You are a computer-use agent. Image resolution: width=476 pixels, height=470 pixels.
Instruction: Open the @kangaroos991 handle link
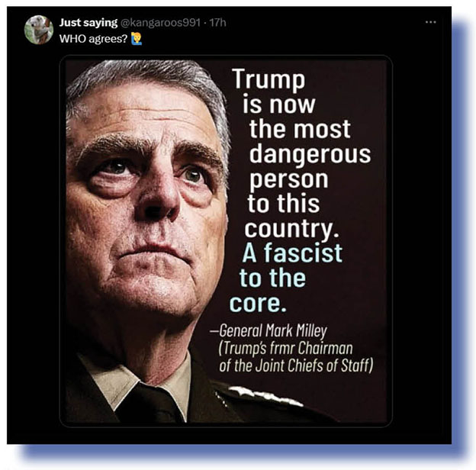(161, 23)
